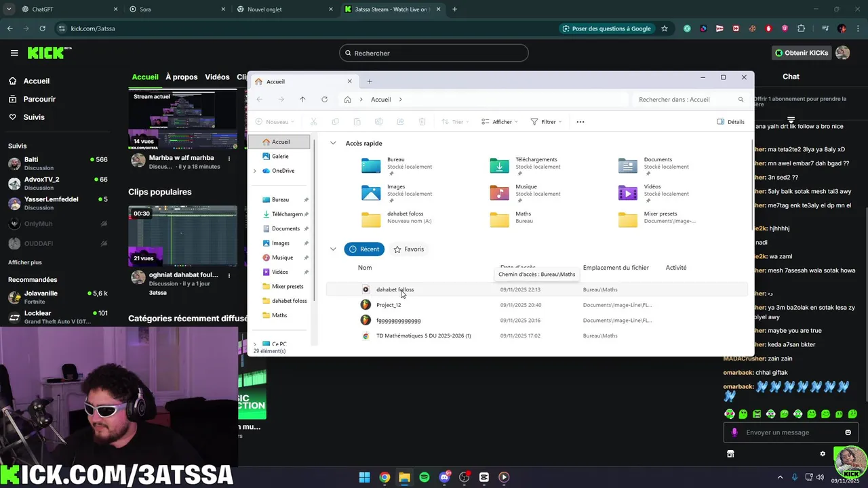Sort by the Nom column header
The image size is (868, 488).
[x=365, y=268]
